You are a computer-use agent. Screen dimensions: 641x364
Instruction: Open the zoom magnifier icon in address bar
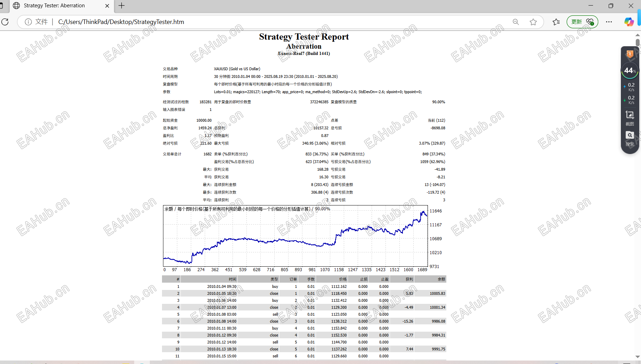516,22
